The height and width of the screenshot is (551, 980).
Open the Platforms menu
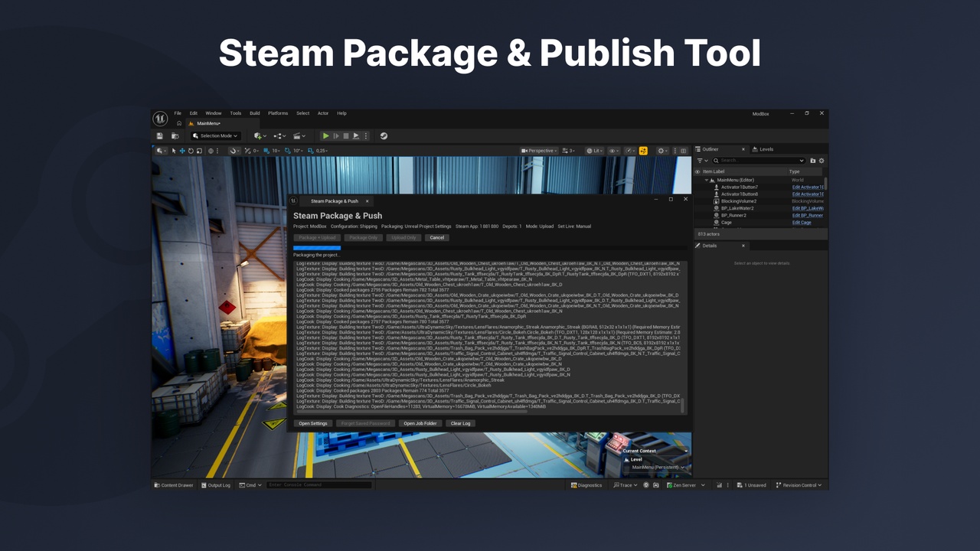coord(278,113)
